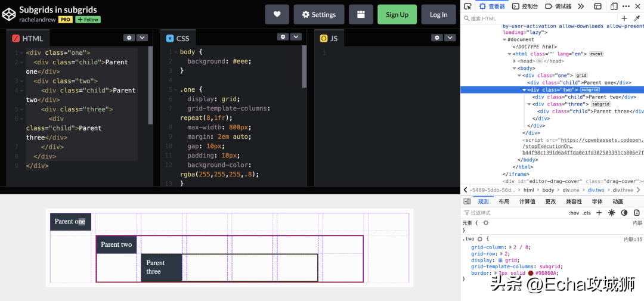The height and width of the screenshot is (301, 644).
Task: Toggle the subgrid badge on div.two
Action: pyautogui.click(x=590, y=90)
